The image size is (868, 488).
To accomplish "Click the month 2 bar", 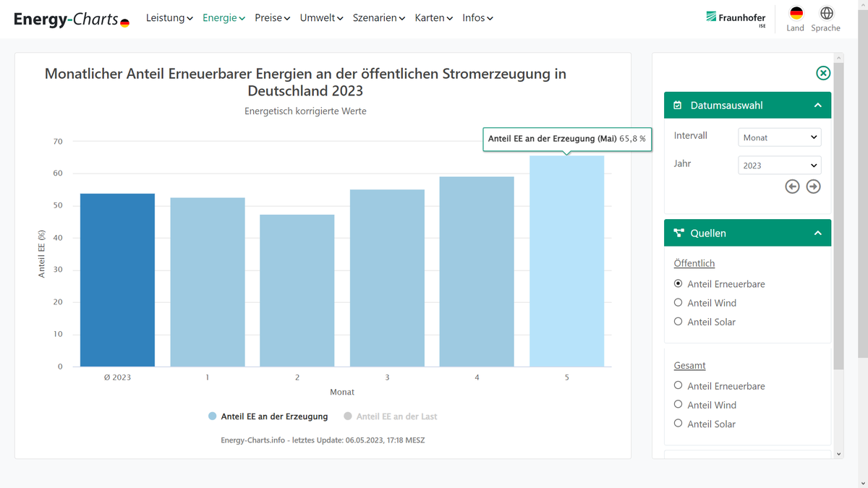I will pos(297,291).
